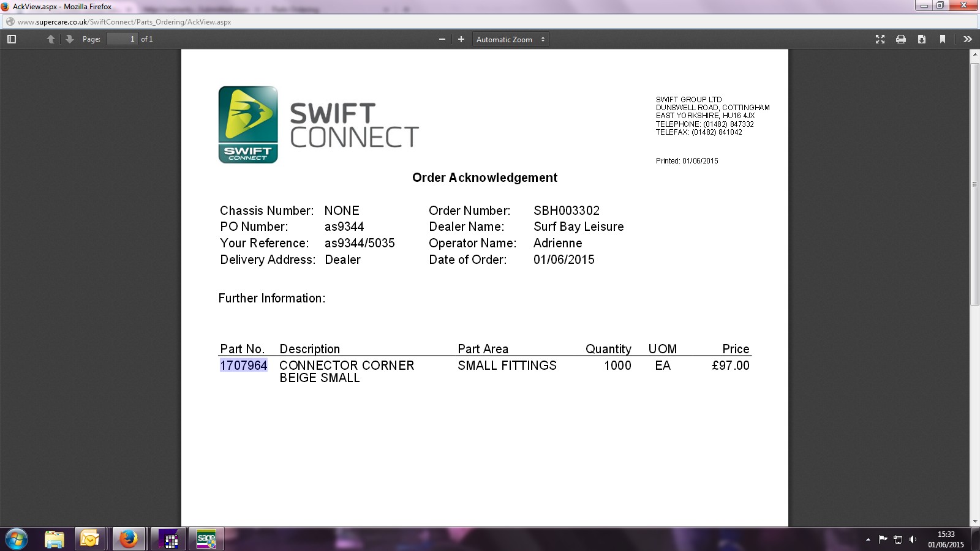Viewport: 980px width, 551px height.
Task: Open the volume control in tray
Action: pyautogui.click(x=913, y=539)
